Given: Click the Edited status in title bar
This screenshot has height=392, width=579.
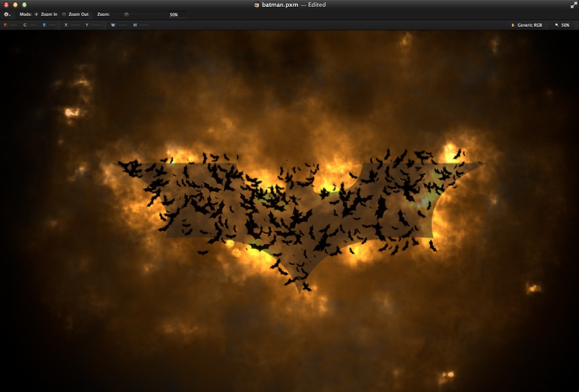Looking at the screenshot, I should [x=317, y=4].
